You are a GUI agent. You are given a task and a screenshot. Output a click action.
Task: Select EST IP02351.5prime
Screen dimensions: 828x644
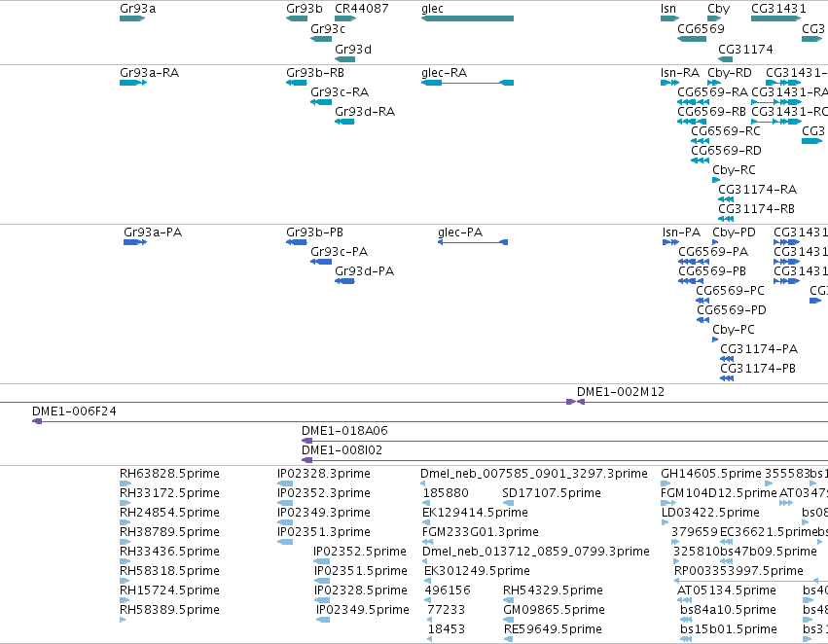click(x=322, y=581)
